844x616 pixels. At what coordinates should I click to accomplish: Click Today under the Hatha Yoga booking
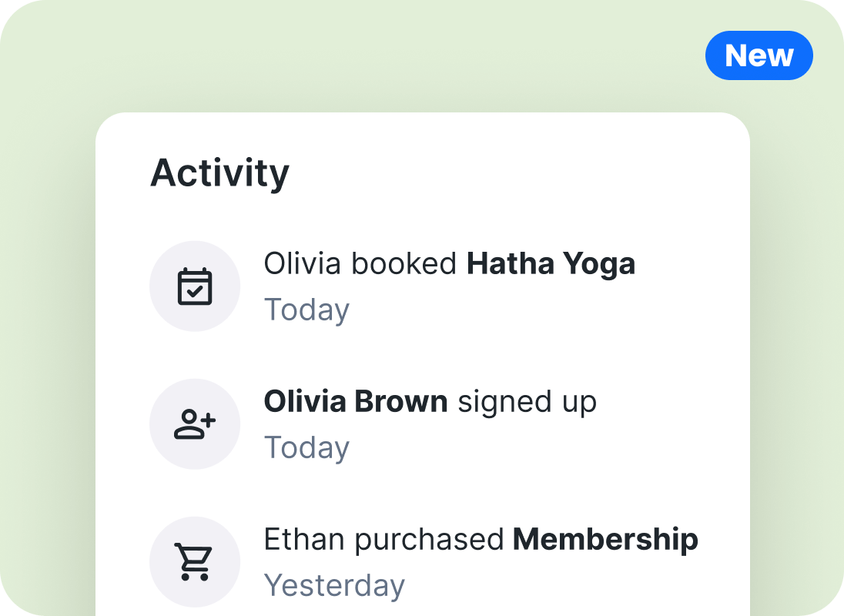(306, 310)
